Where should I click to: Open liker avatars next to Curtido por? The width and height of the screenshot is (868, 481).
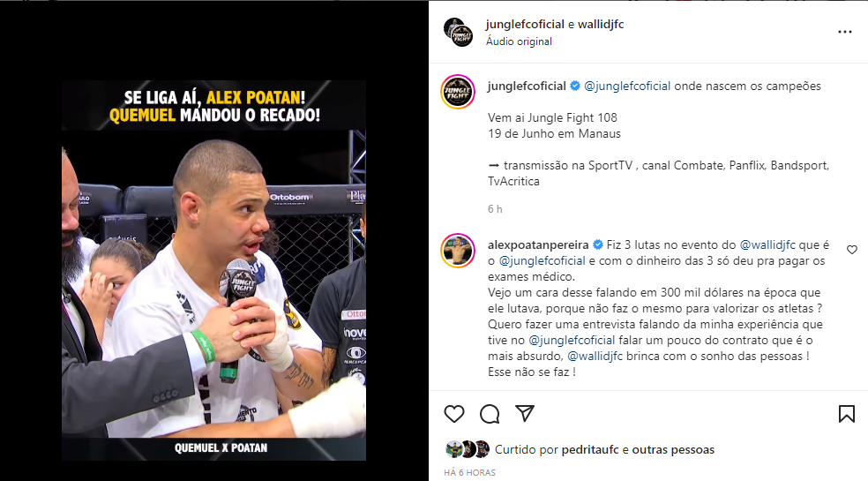468,449
